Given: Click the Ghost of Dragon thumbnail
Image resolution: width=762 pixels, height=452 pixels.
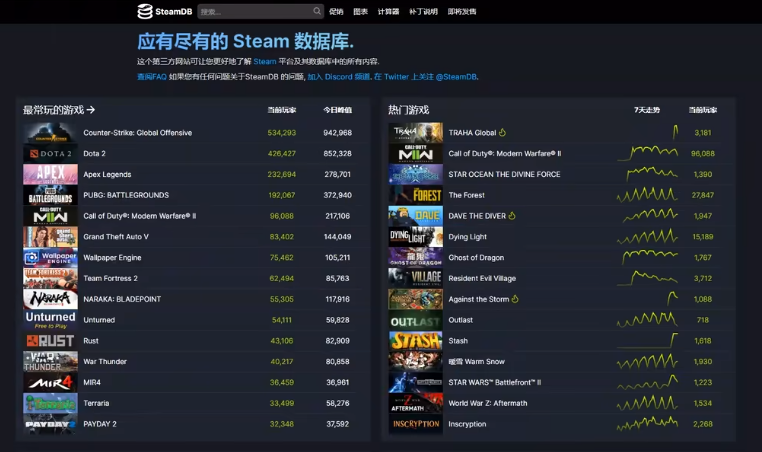Looking at the screenshot, I should coord(416,258).
